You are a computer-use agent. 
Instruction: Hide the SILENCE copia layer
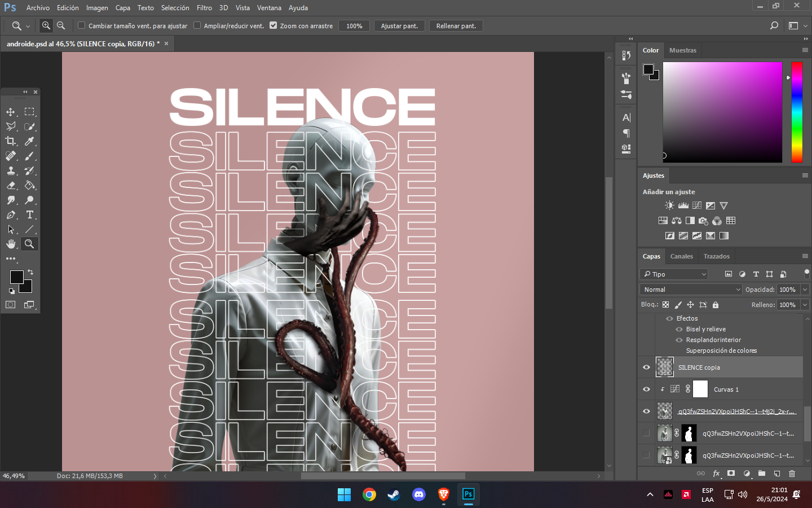click(x=646, y=367)
